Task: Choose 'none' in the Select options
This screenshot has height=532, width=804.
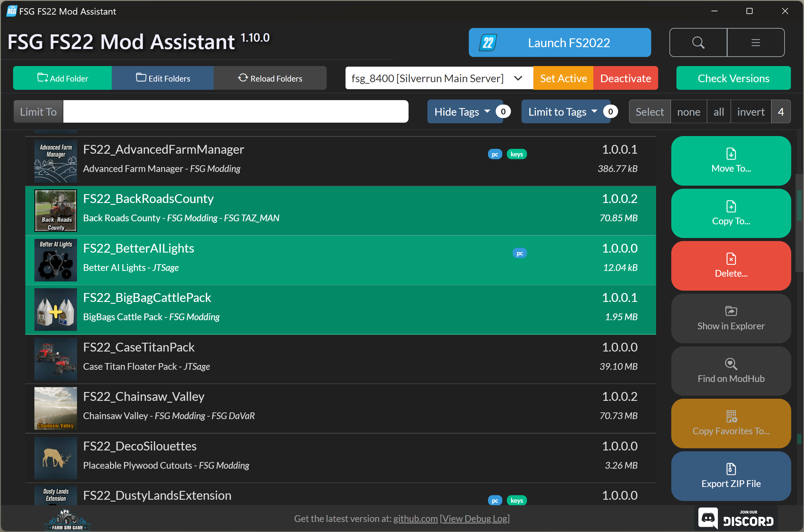Action: 688,112
